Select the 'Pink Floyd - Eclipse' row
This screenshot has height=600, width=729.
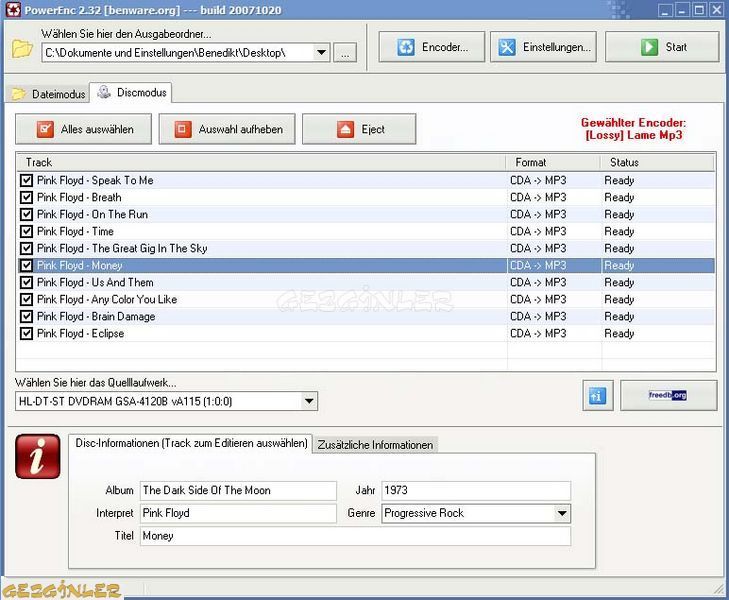pyautogui.click(x=366, y=333)
